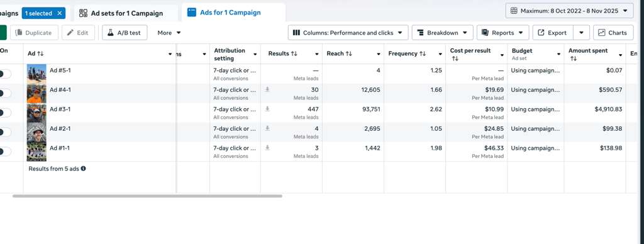Click the $4,910.83 amount spent cell
This screenshot has width=644, height=244.
coord(608,109)
